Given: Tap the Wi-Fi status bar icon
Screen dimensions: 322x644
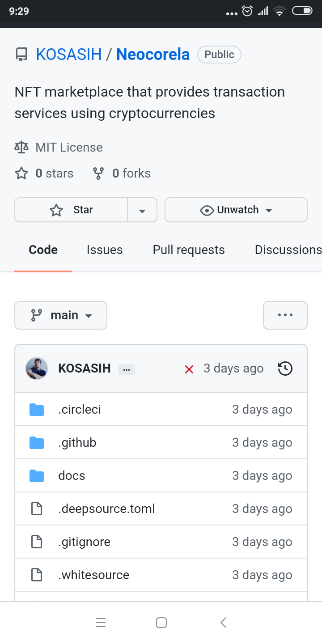Looking at the screenshot, I should coord(280,11).
